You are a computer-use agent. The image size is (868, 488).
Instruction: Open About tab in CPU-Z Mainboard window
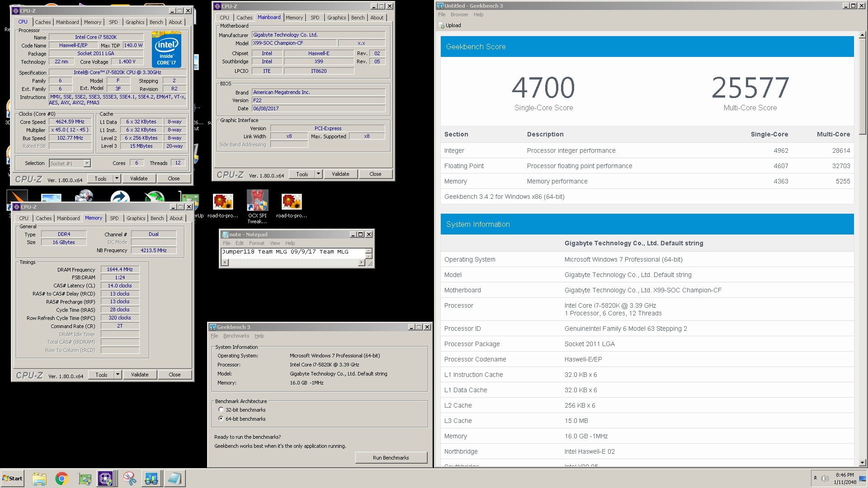click(377, 18)
